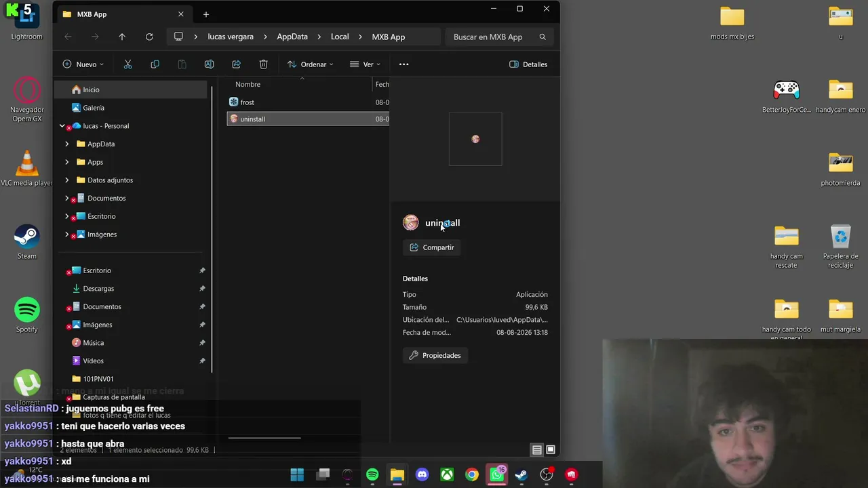Click the Rename icon in the toolbar

[x=209, y=64]
